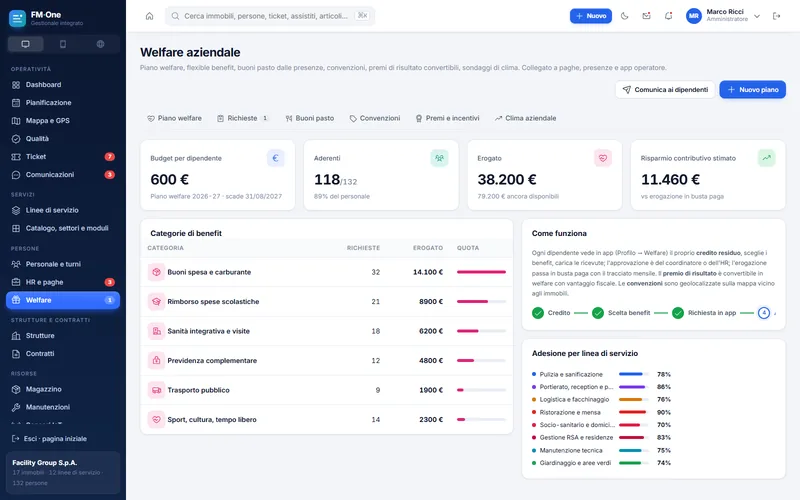Click Comunicazioni chat icon in sidebar

point(16,174)
